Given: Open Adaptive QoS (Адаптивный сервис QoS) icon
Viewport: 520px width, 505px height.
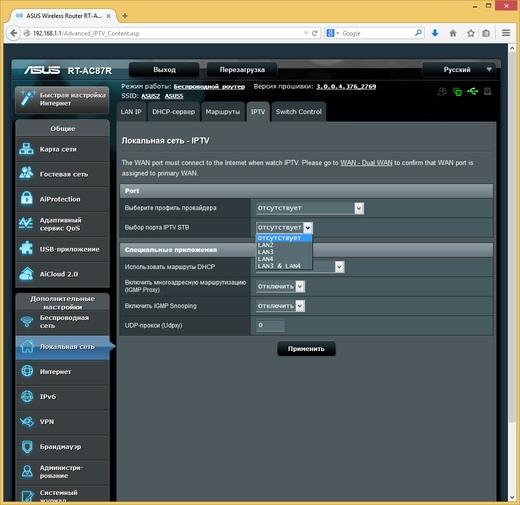Looking at the screenshot, I should (x=26, y=224).
